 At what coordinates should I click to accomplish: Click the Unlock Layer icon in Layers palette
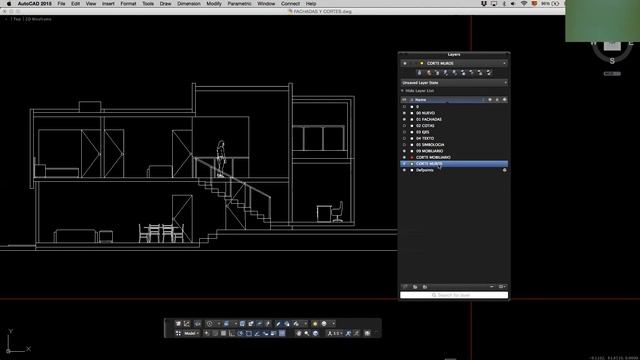point(489,73)
